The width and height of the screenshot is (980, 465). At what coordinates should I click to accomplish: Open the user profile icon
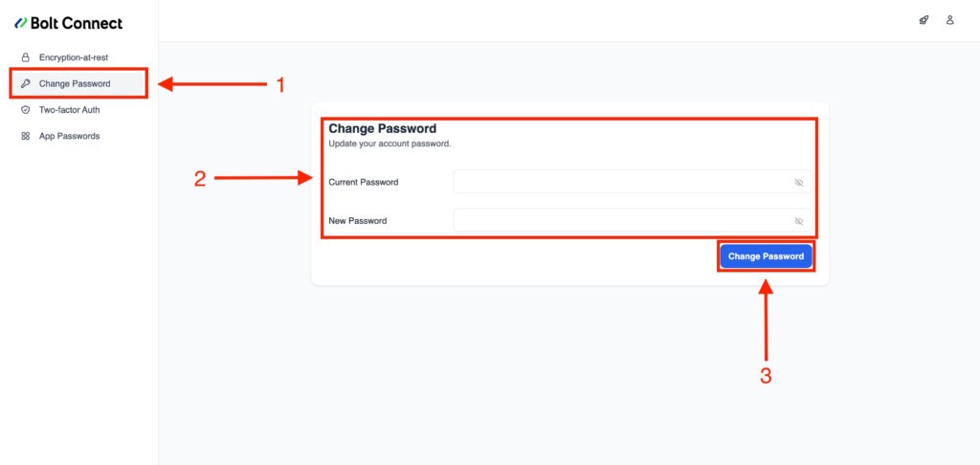(x=949, y=20)
